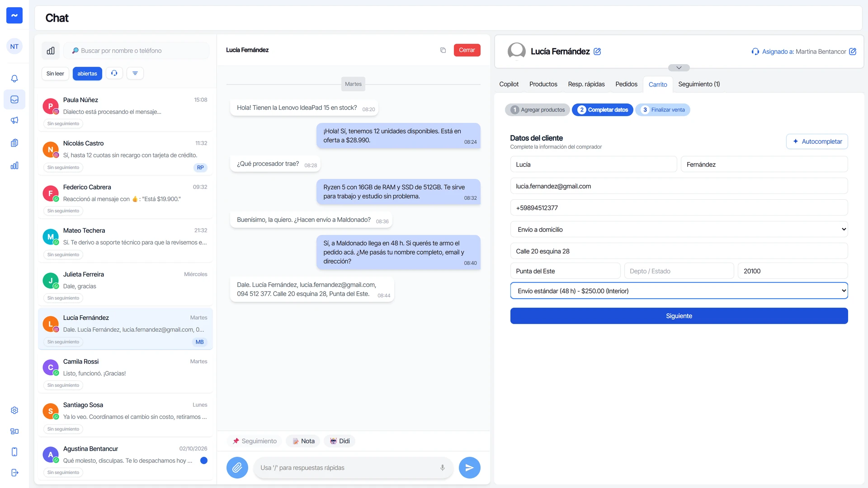868x488 pixels.
Task: Send the message with the paper plane button
Action: pos(470,468)
